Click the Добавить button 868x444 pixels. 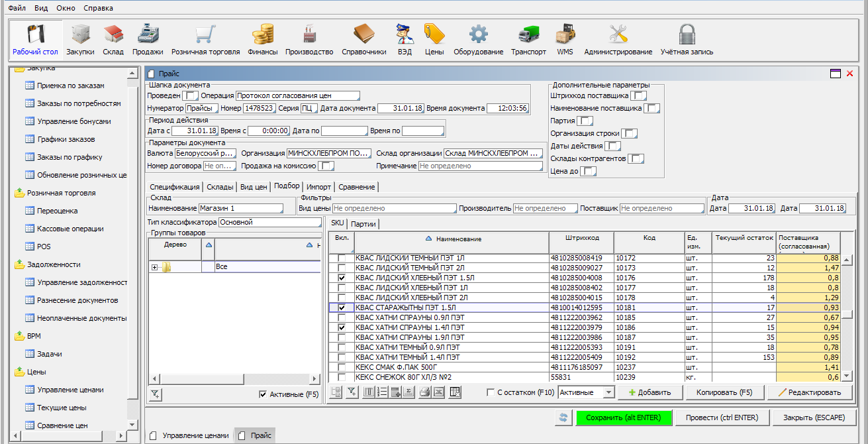coord(650,392)
